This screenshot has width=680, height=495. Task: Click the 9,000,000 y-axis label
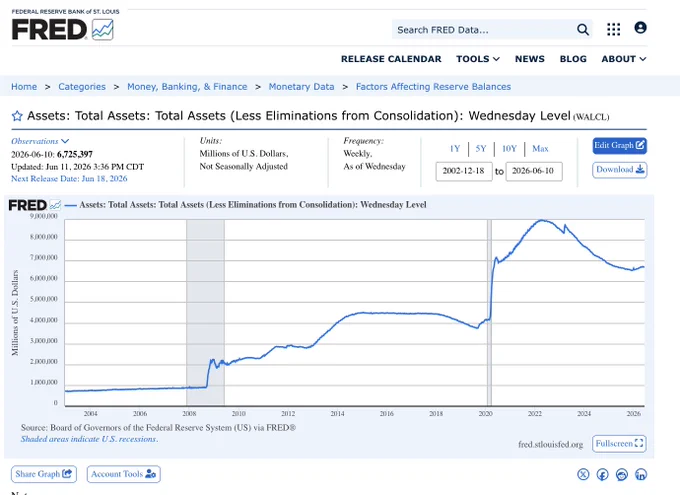coord(43,216)
